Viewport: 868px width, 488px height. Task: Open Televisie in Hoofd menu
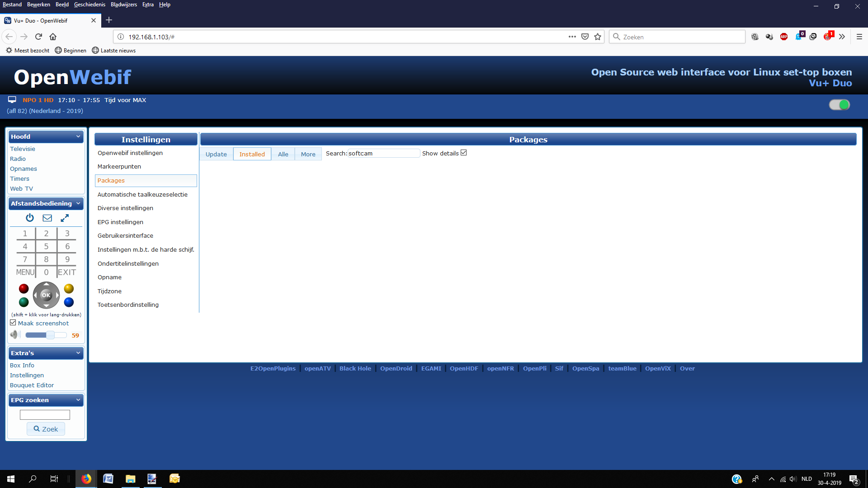click(x=23, y=149)
